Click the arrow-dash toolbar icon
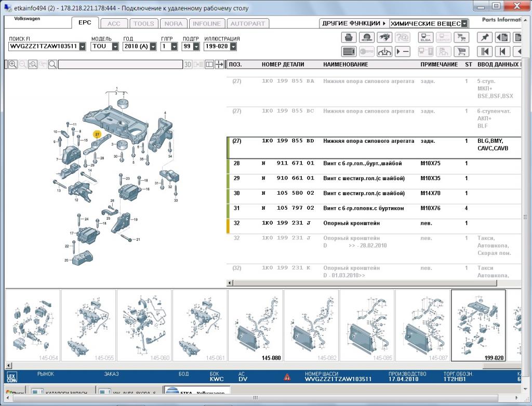The height and width of the screenshot is (406, 532). (403, 51)
